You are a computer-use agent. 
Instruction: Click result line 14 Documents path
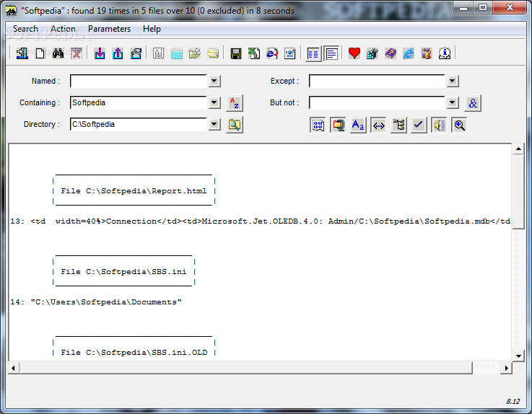tap(96, 301)
